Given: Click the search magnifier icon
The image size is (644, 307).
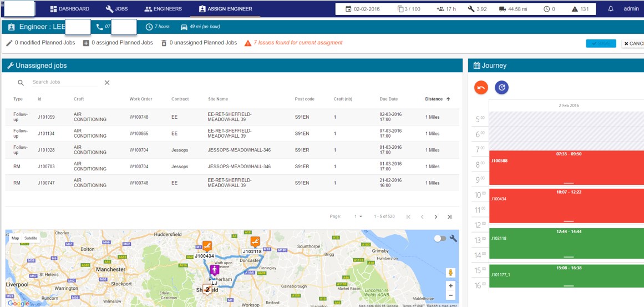Looking at the screenshot, I should [21, 83].
